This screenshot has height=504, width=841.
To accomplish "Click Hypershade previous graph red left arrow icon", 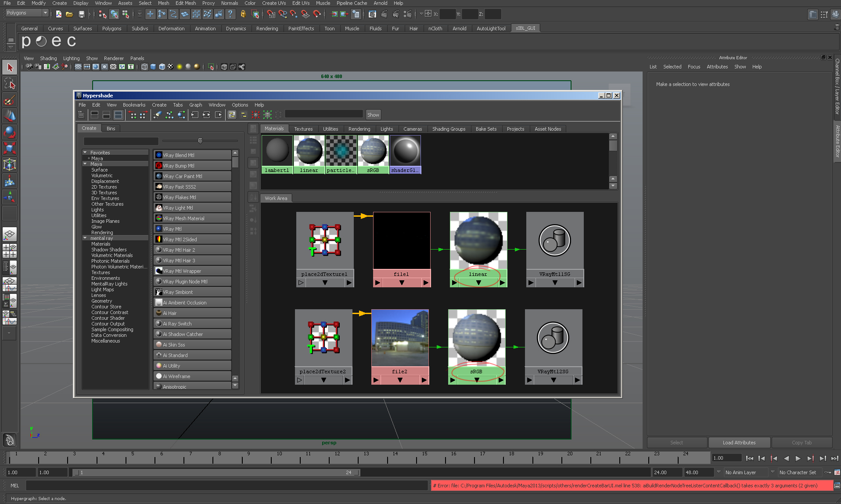I will pos(133,115).
